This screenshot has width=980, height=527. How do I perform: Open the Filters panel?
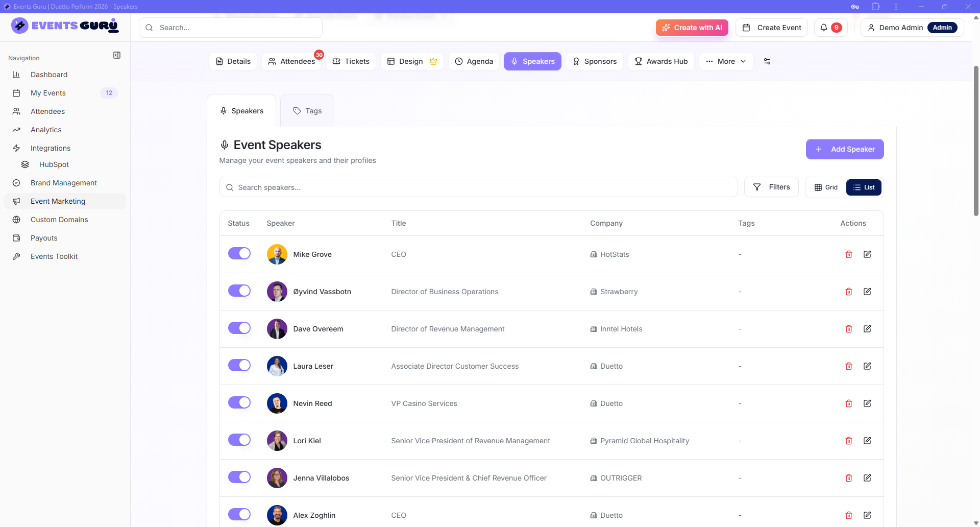771,187
